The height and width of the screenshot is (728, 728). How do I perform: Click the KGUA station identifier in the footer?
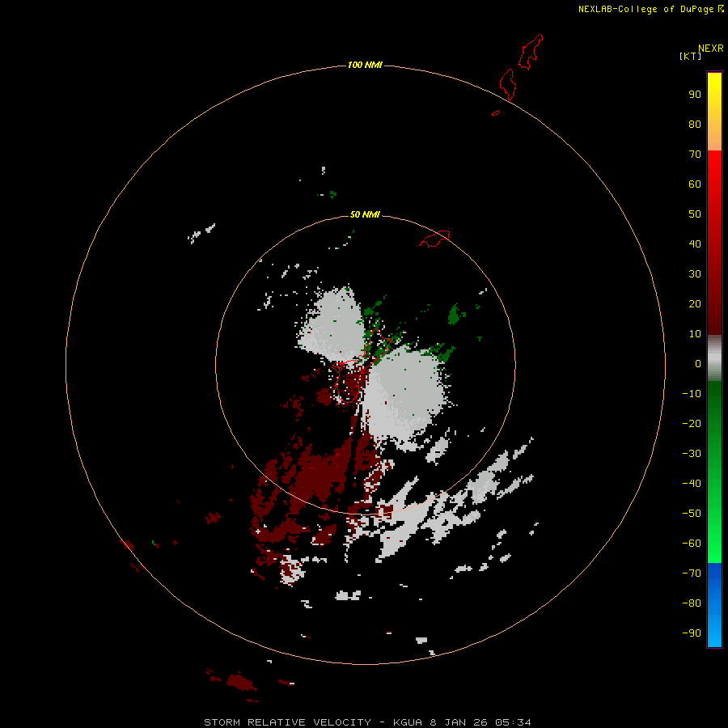click(407, 722)
